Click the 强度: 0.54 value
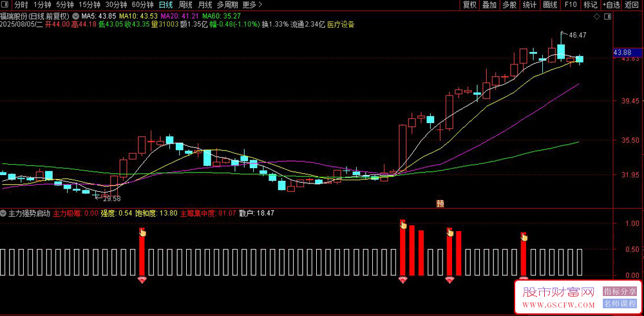 [117, 214]
